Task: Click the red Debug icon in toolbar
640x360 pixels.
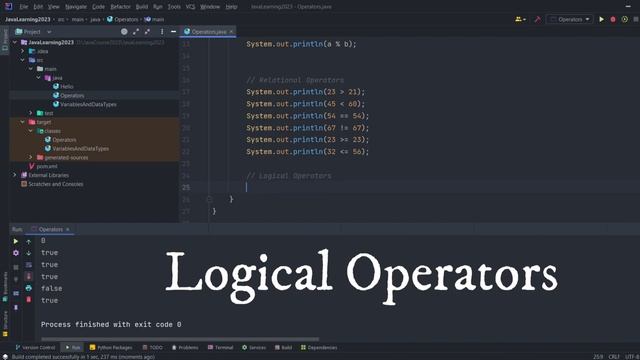Action: point(613,19)
